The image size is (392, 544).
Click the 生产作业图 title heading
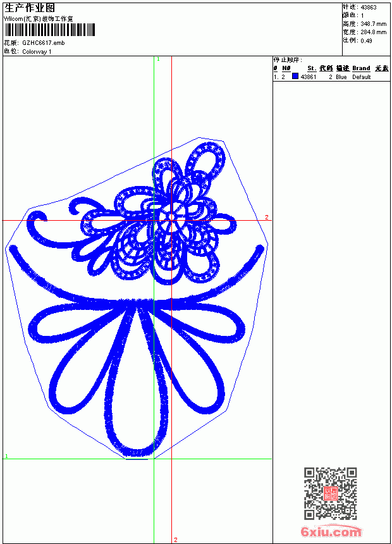point(30,8)
